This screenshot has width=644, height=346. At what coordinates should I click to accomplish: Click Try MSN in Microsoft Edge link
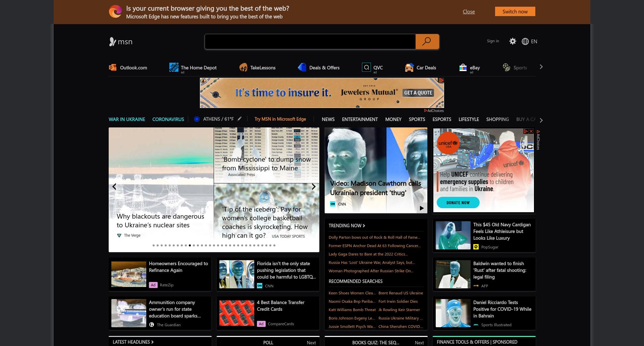click(280, 119)
